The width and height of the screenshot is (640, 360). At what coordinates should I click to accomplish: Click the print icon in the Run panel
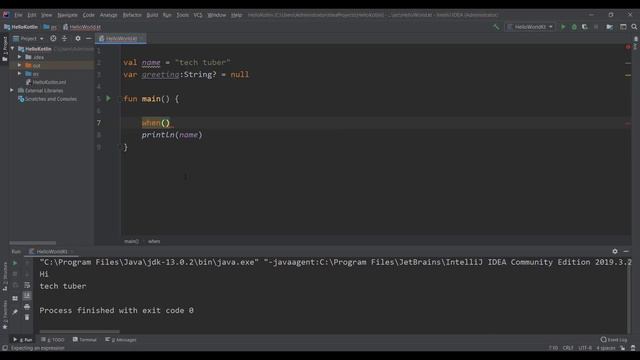[27, 307]
